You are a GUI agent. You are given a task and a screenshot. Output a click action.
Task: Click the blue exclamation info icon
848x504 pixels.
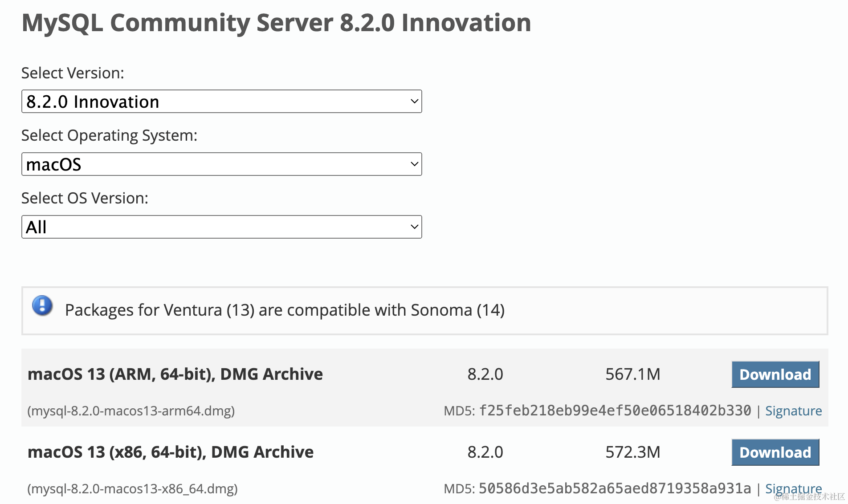(x=42, y=306)
